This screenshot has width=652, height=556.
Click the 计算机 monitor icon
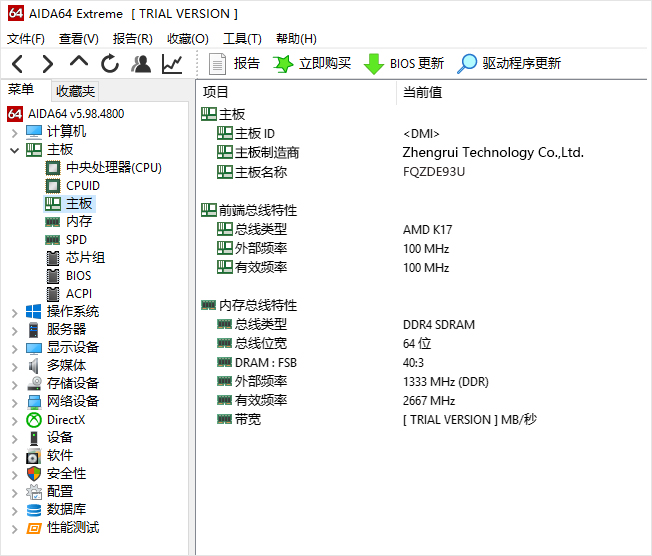pyautogui.click(x=34, y=132)
